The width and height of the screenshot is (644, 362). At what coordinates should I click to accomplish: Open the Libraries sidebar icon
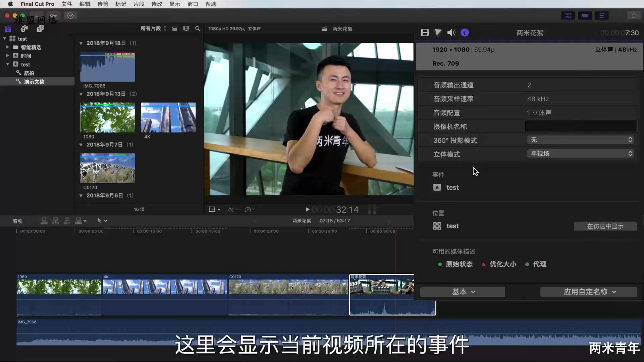(8, 29)
